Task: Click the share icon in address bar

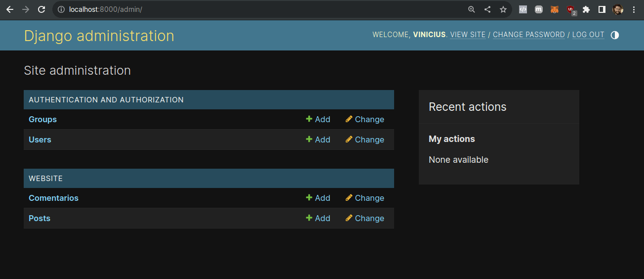Action: pyautogui.click(x=487, y=9)
